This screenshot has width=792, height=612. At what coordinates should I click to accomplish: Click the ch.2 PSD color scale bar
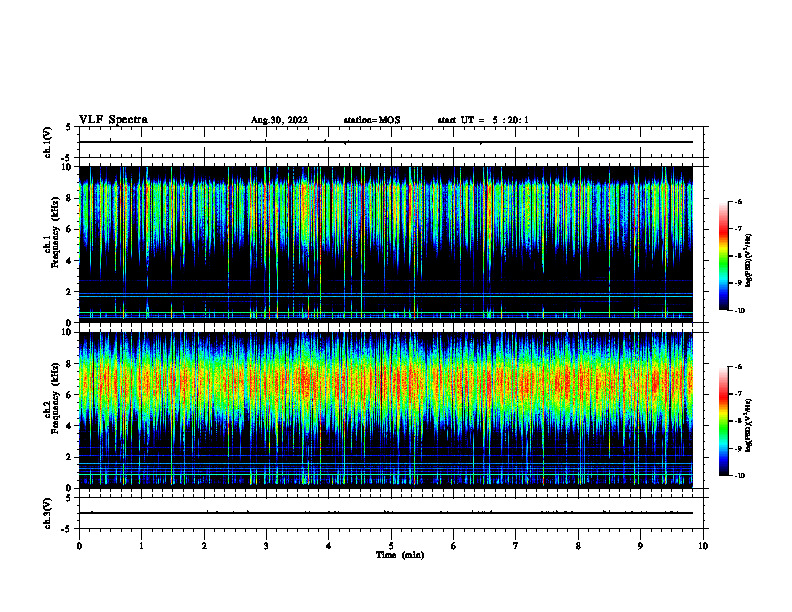click(x=724, y=421)
